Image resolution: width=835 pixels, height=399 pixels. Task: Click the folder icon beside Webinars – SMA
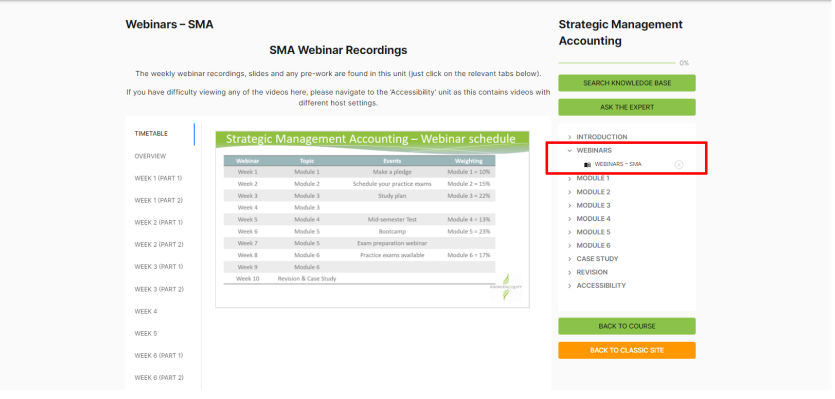[x=587, y=165]
